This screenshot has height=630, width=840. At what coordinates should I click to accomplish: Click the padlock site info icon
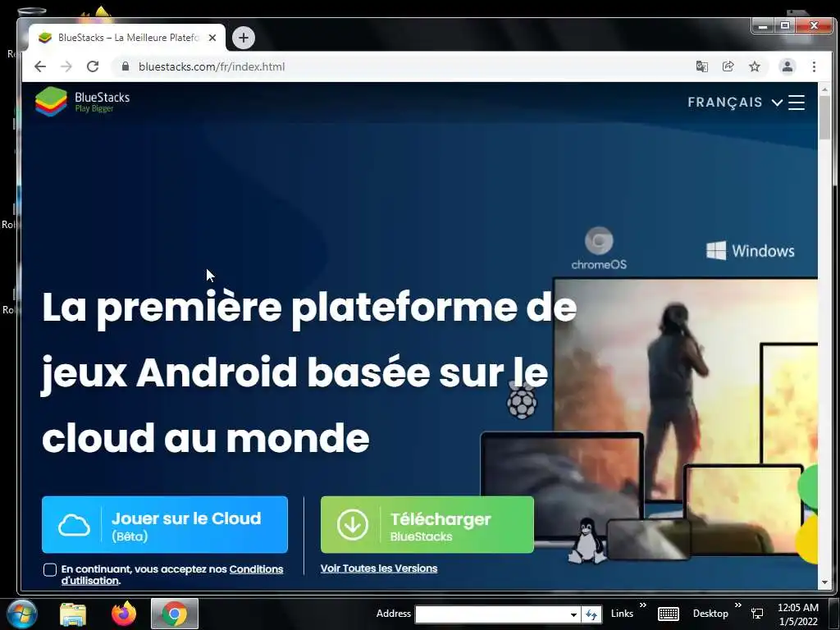[x=126, y=66]
